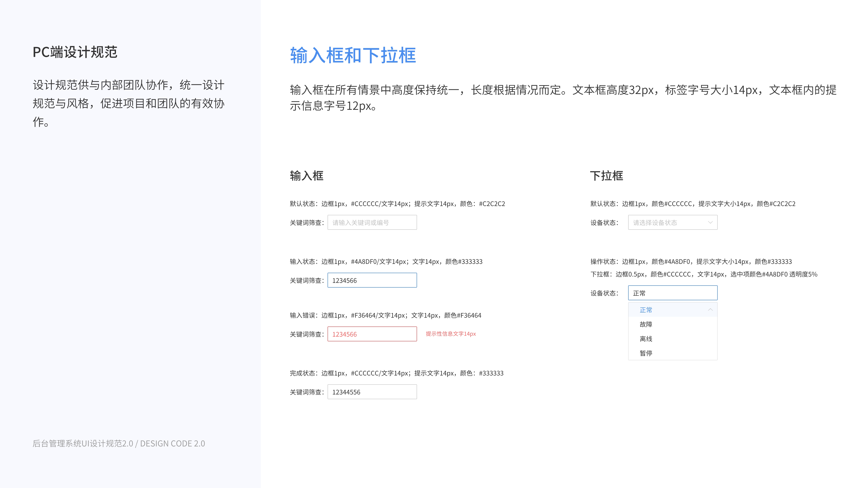Click 默认状态 description in dropdown section
Viewport: 868px width, 488px height.
693,203
